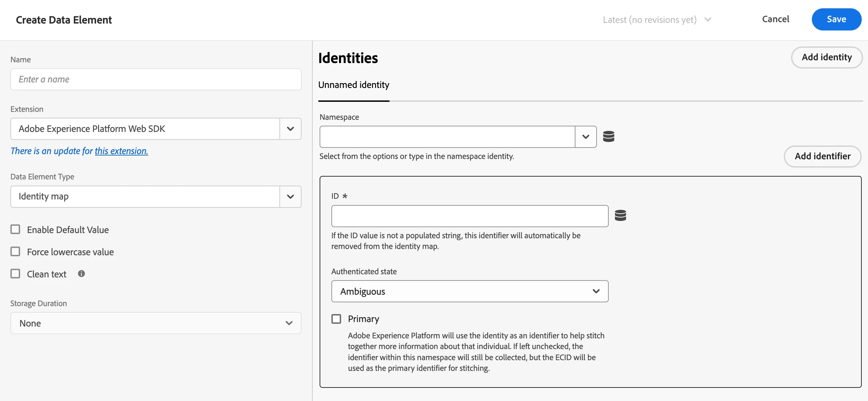The width and height of the screenshot is (868, 401).
Task: Open the Storage Duration dropdown
Action: pos(156,323)
